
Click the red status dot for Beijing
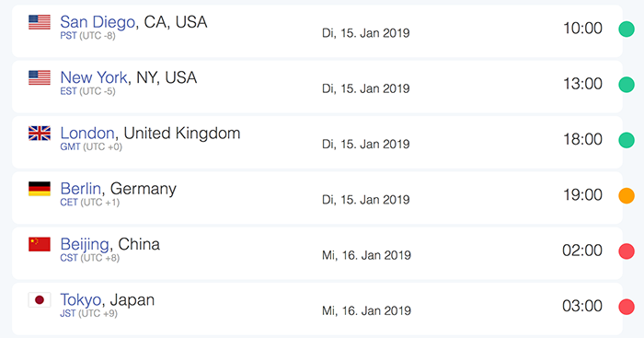(627, 251)
